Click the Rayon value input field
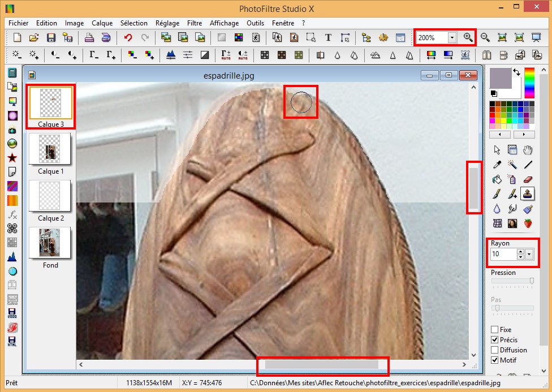The width and height of the screenshot is (552, 392). tap(503, 254)
